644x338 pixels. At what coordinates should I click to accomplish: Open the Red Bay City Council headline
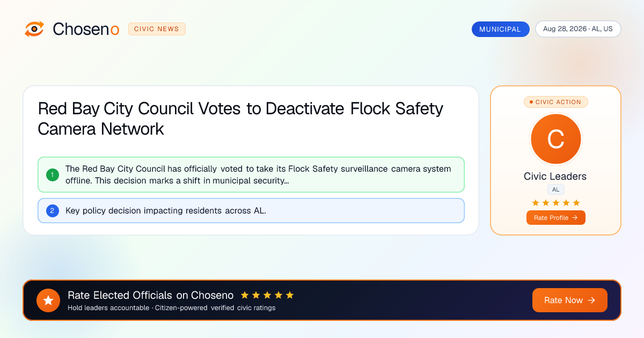tap(240, 119)
